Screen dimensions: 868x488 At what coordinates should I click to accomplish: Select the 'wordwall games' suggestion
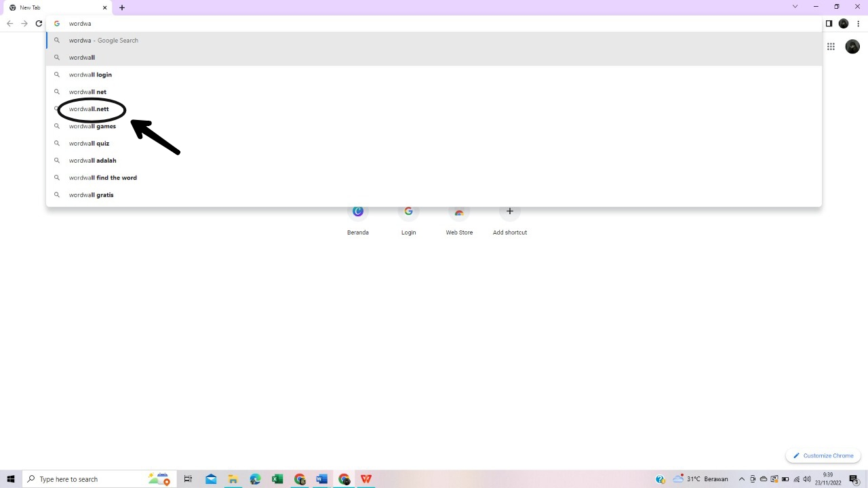(434, 126)
